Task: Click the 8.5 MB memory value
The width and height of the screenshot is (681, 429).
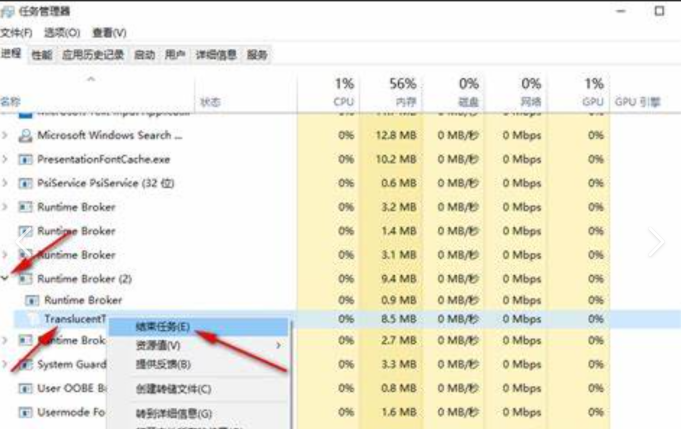Action: pyautogui.click(x=399, y=319)
